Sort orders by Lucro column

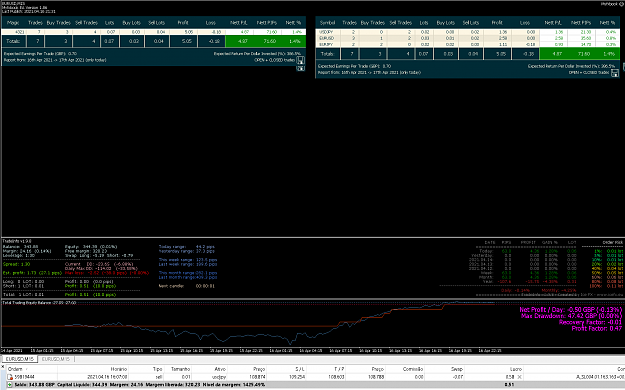(516, 369)
